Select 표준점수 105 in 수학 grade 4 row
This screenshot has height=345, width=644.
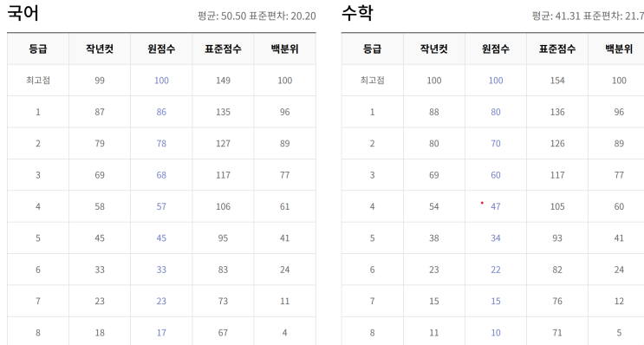(557, 206)
